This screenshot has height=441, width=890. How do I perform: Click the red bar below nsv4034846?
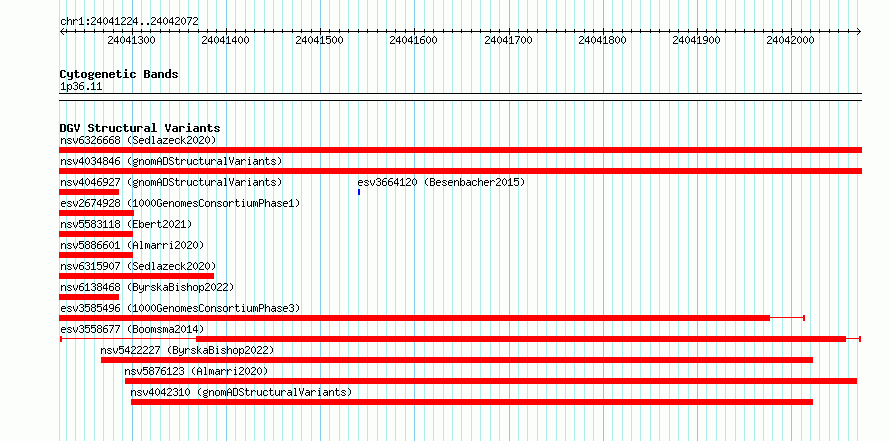click(460, 171)
